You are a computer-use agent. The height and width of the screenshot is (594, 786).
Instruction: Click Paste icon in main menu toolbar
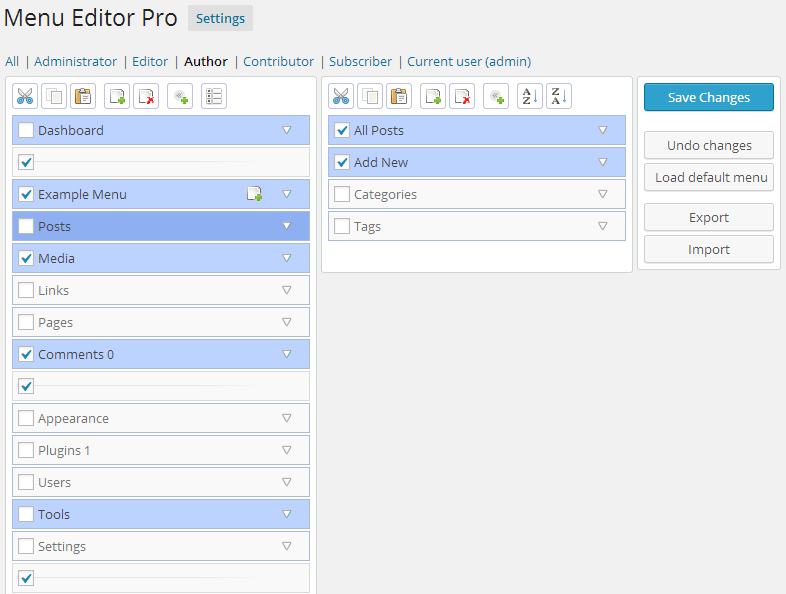[x=83, y=96]
